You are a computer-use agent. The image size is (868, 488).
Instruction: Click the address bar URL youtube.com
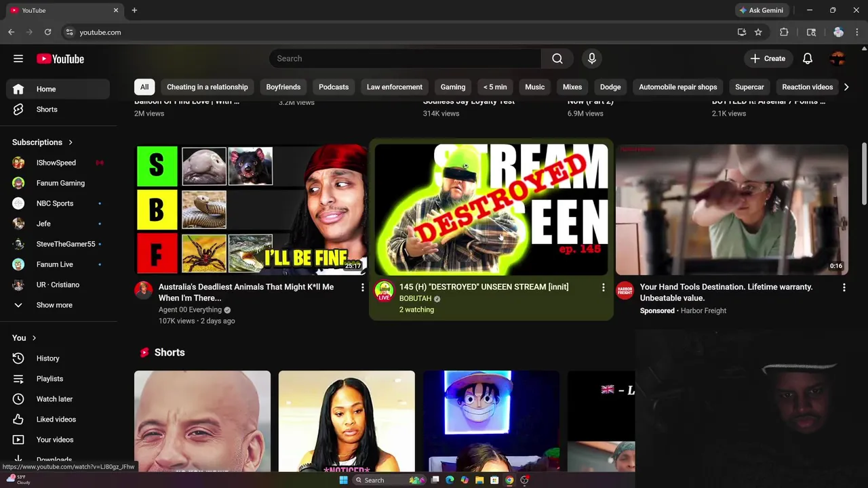[100, 32]
